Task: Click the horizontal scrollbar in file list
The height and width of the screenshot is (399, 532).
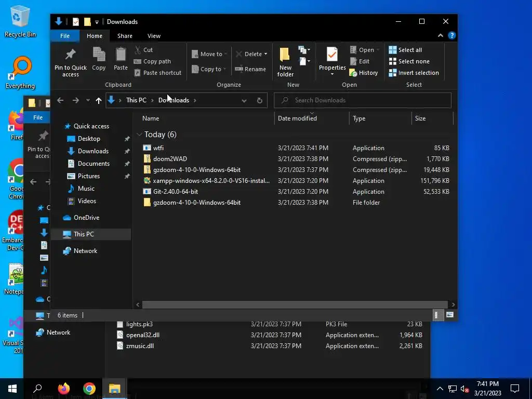Action: point(295,304)
